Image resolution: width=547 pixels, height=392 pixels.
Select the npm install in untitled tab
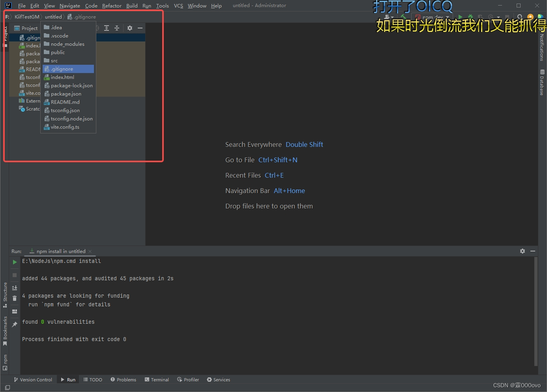pos(61,251)
